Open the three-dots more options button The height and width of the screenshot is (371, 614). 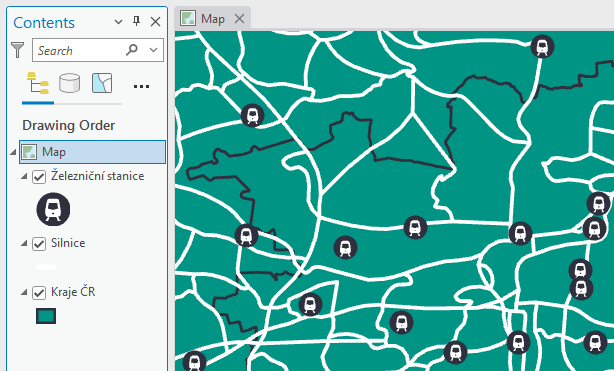pos(141,86)
